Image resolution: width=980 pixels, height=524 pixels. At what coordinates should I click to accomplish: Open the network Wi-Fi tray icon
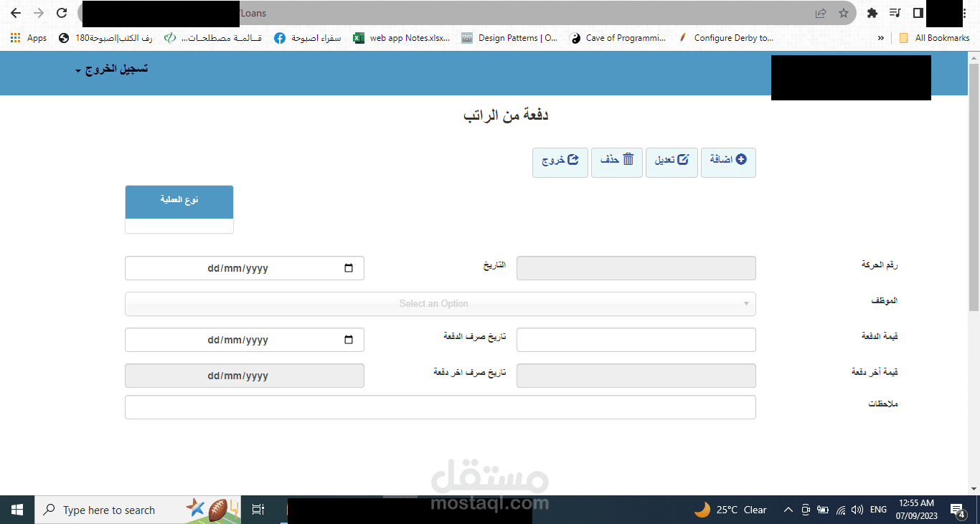840,510
